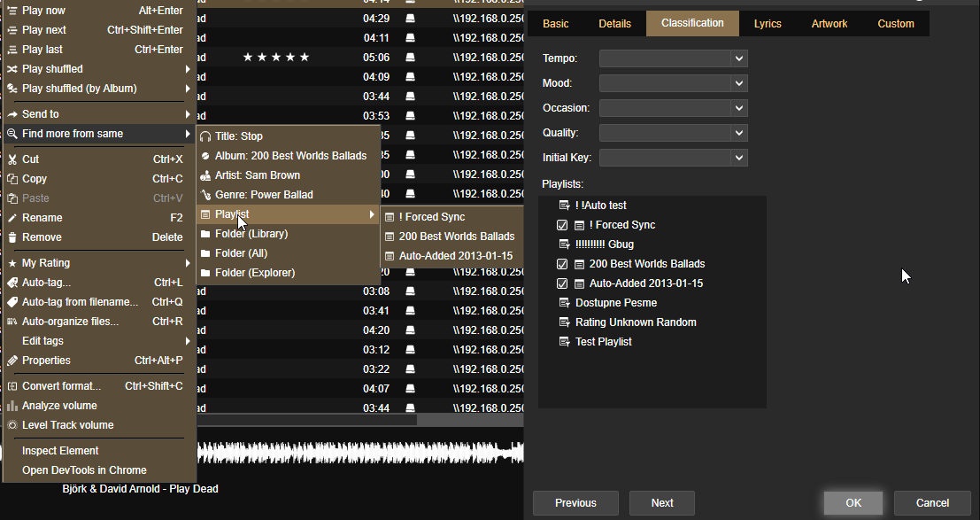980x520 pixels.
Task: Click the disc icon next to Album: 200 Best Worlds Ballads
Action: tap(205, 156)
